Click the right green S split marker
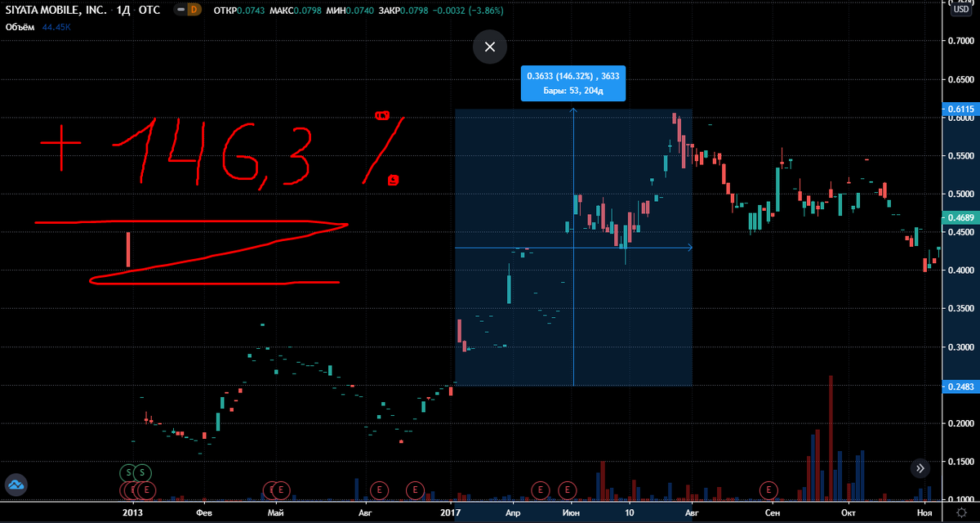This screenshot has width=980, height=523. (142, 472)
